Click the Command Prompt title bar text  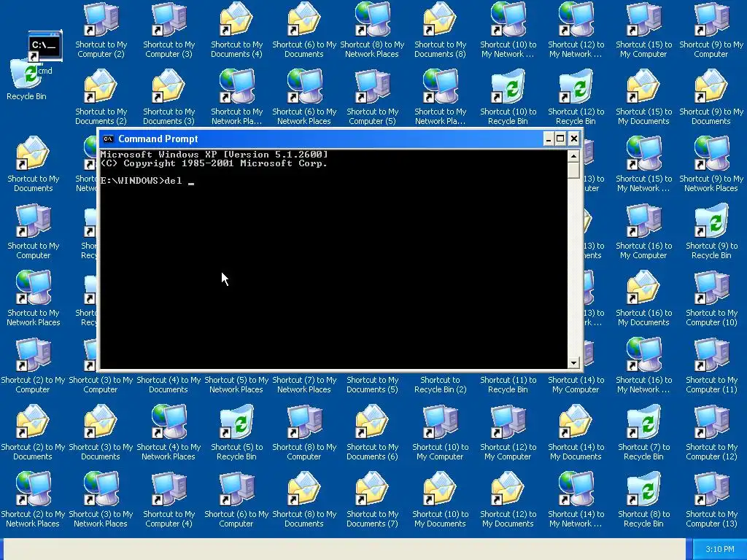[158, 139]
